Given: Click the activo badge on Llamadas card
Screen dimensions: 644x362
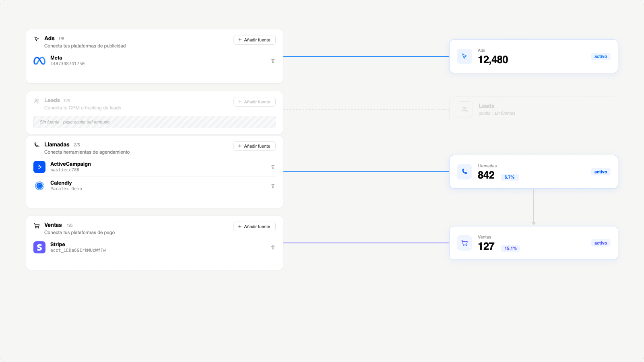Looking at the screenshot, I should (x=601, y=172).
